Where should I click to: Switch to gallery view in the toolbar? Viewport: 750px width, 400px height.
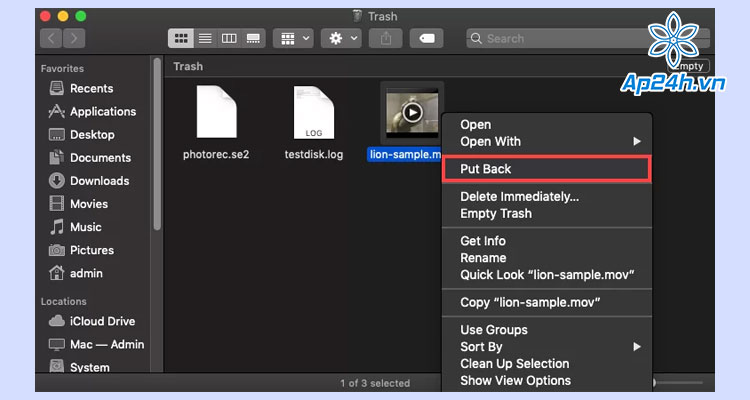(x=253, y=38)
